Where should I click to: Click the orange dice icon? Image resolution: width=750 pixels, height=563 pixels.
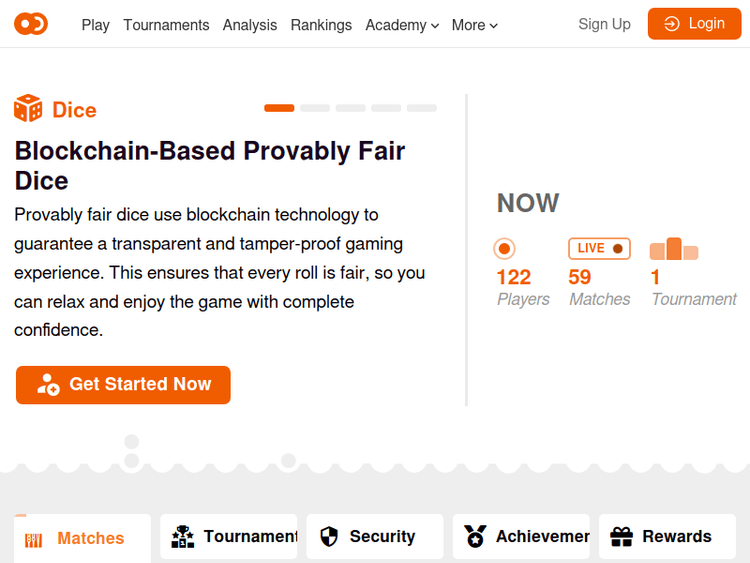[x=28, y=109]
